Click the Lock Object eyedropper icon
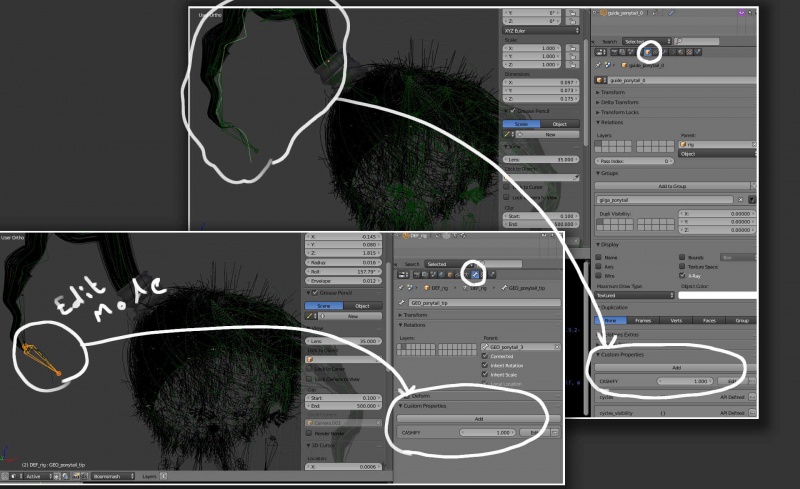This screenshot has height=489, width=800. point(577,177)
